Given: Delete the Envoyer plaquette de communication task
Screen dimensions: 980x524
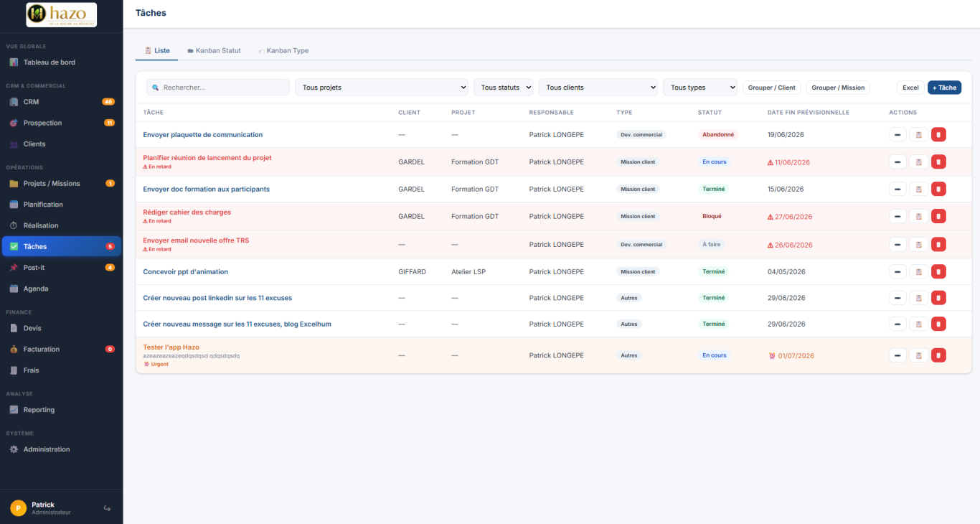Looking at the screenshot, I should point(938,134).
